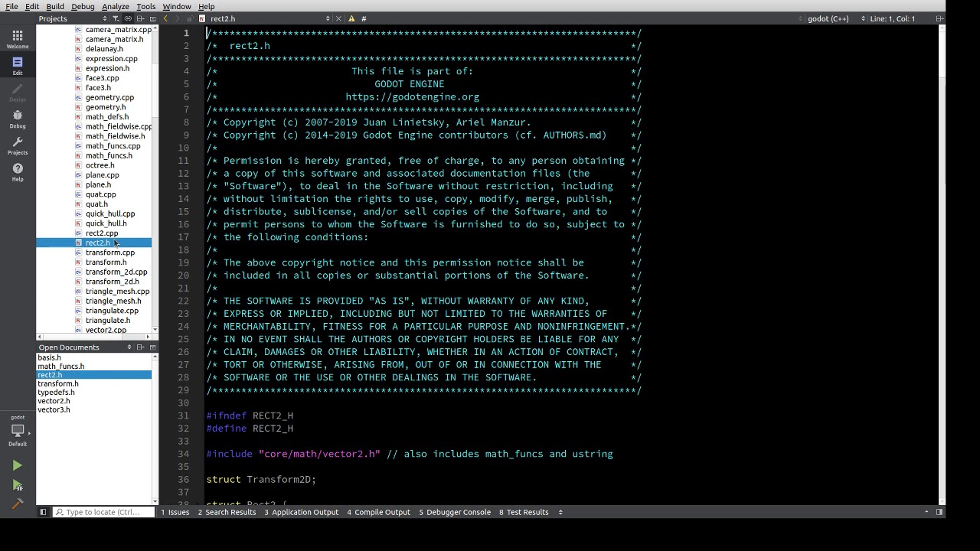The height and width of the screenshot is (551, 980).
Task: Split the Projects side panel
Action: coord(140,18)
